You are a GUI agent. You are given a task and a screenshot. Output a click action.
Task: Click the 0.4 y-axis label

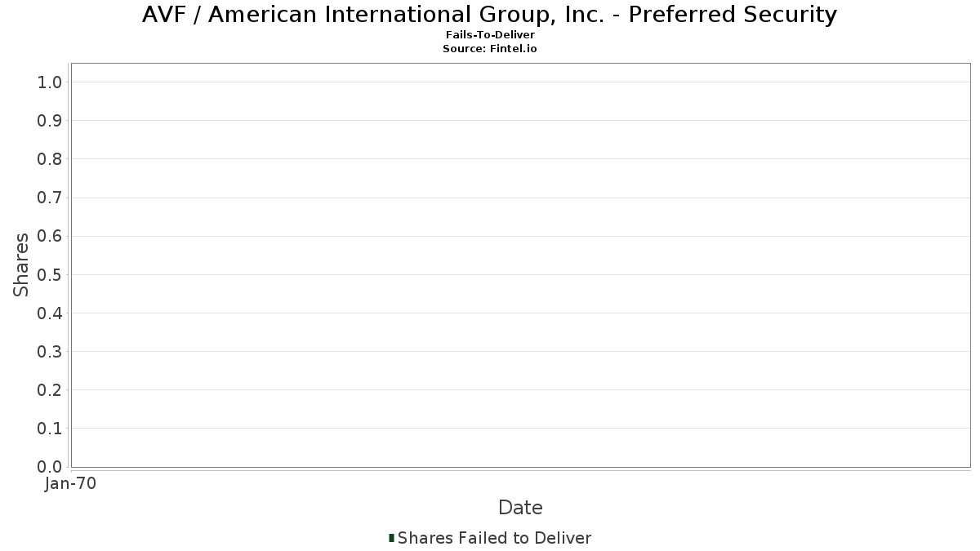click(x=50, y=313)
